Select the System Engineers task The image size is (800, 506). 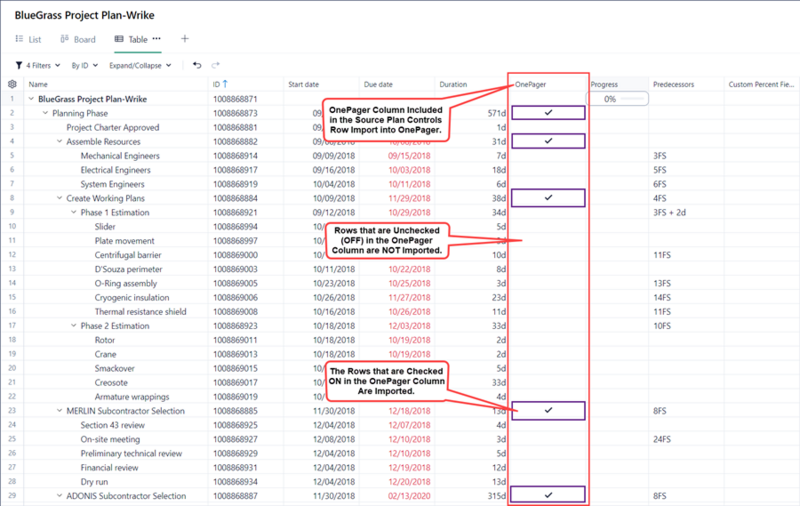(x=112, y=184)
